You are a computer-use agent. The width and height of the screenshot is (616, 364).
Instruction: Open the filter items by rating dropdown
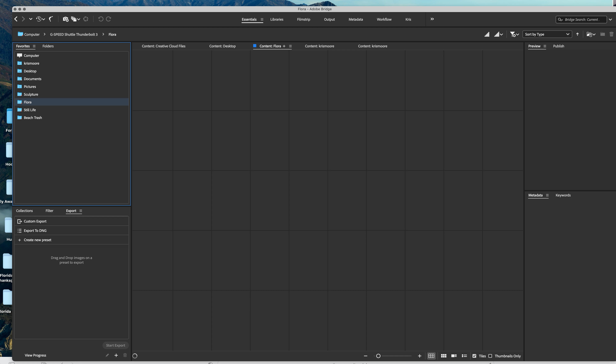514,34
